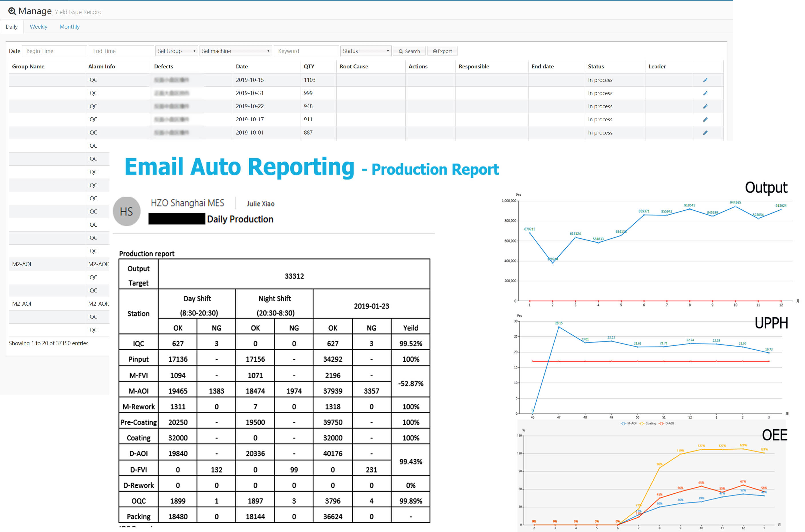The image size is (805, 532).
Task: Click the End Time date field
Action: (x=121, y=51)
